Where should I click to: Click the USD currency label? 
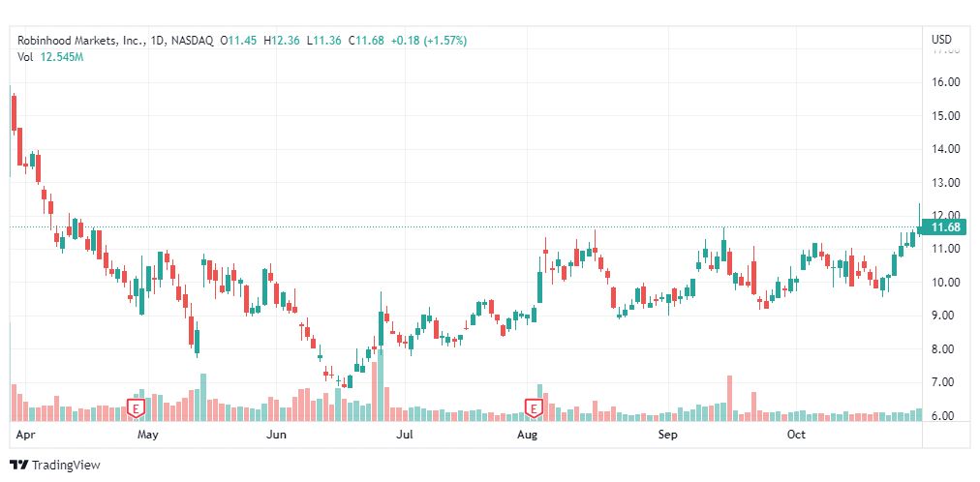click(x=940, y=40)
